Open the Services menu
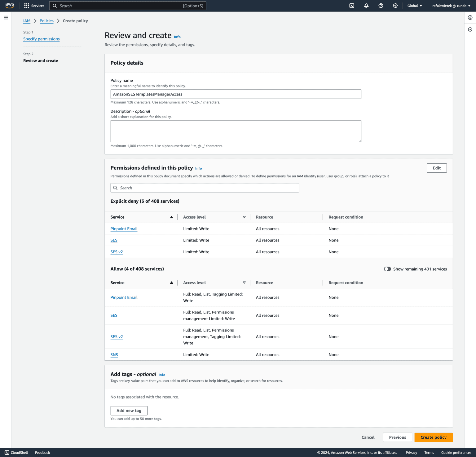Screen dimensions: 476x457 tap(34, 6)
